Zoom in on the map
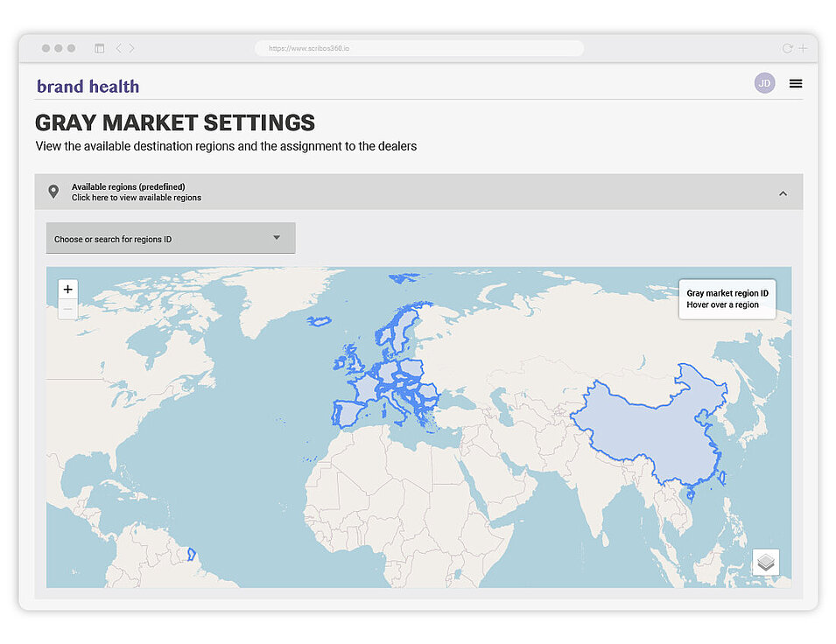 coord(68,290)
